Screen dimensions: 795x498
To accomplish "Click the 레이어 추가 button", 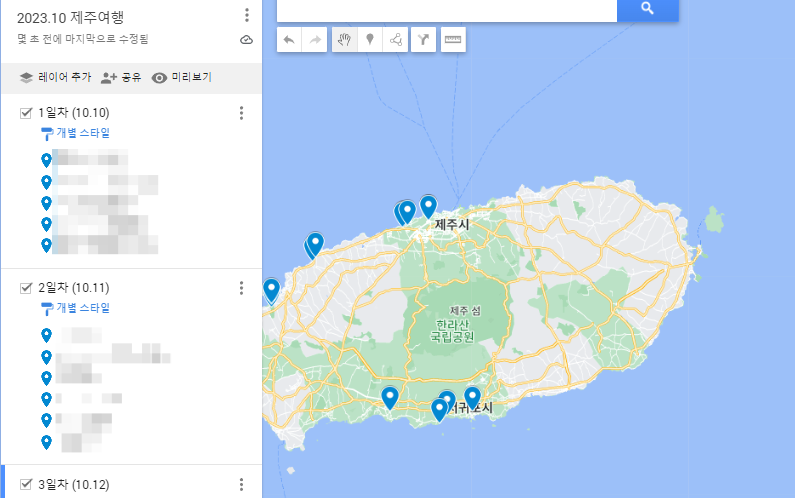I will pyautogui.click(x=55, y=77).
